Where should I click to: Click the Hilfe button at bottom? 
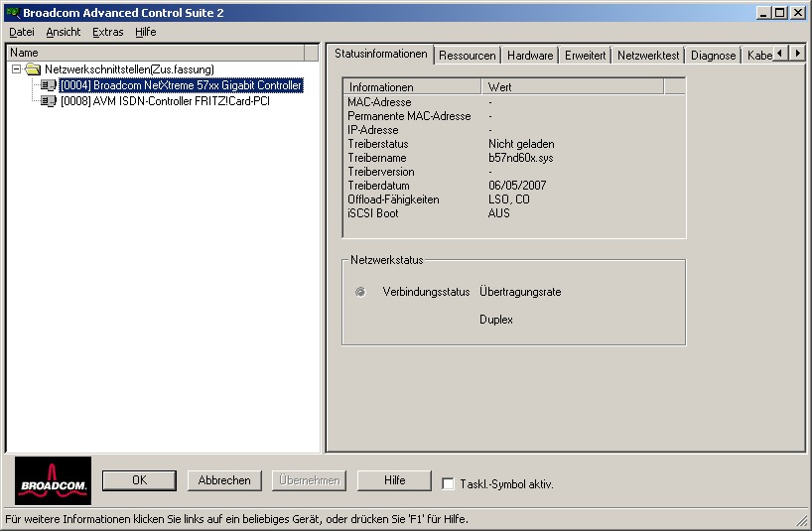(395, 480)
